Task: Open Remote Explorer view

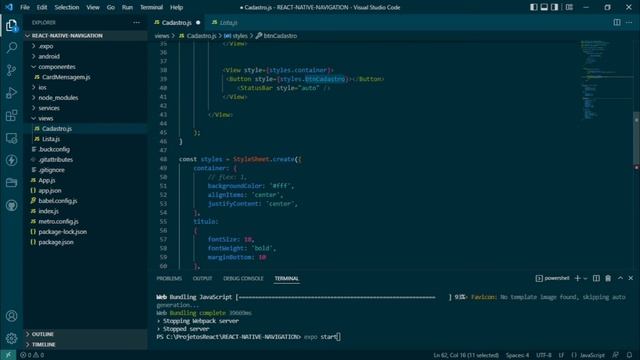Action: tap(11, 138)
